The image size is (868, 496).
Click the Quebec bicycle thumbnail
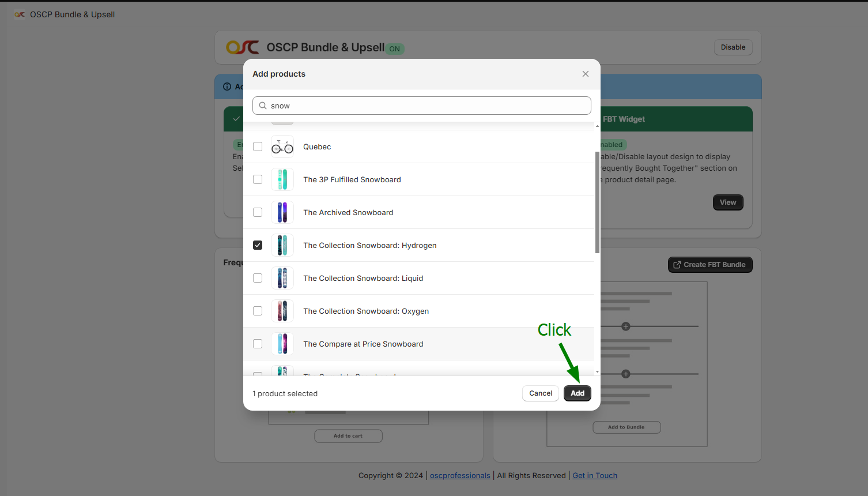coord(282,147)
